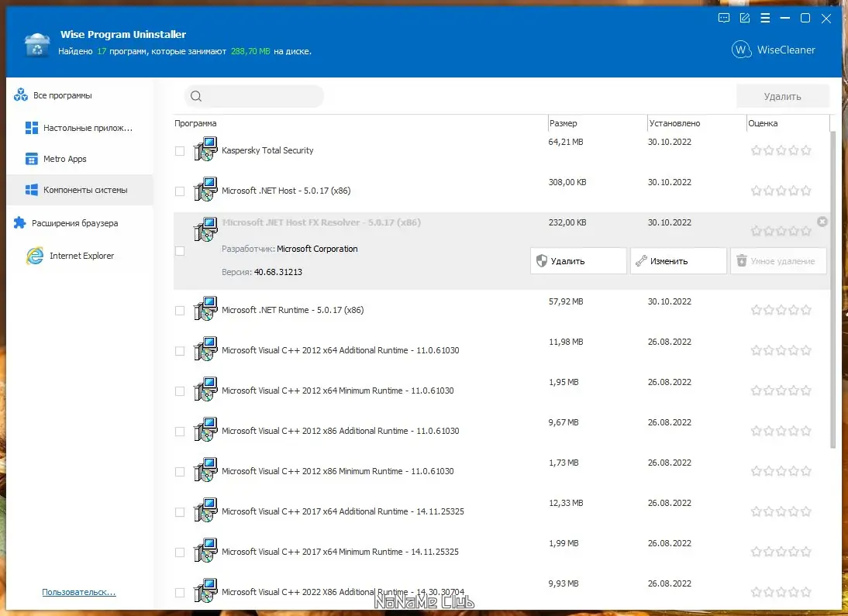Check the Microsoft .NET Runtime checkbox
The image size is (848, 616).
click(180, 311)
